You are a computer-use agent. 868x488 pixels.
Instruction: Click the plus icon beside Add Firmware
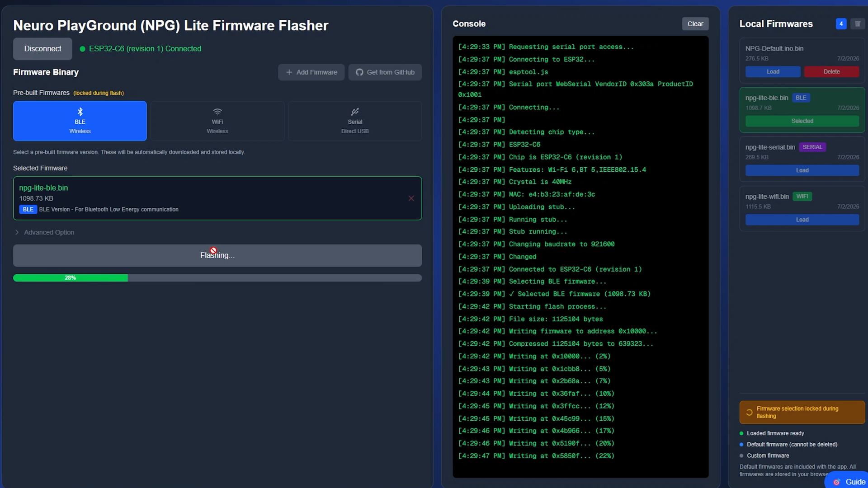(289, 72)
